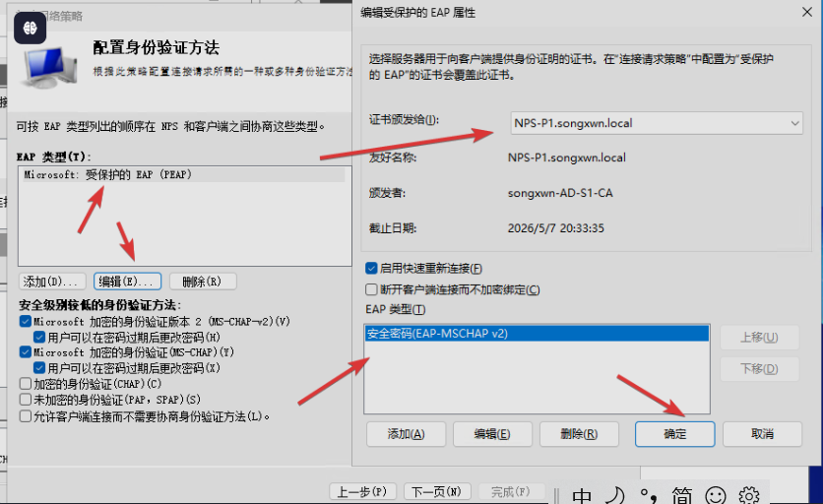This screenshot has height=504, width=823.
Task: Uncheck the MS-CHAP-v2 authentication checkbox
Action: 26,321
